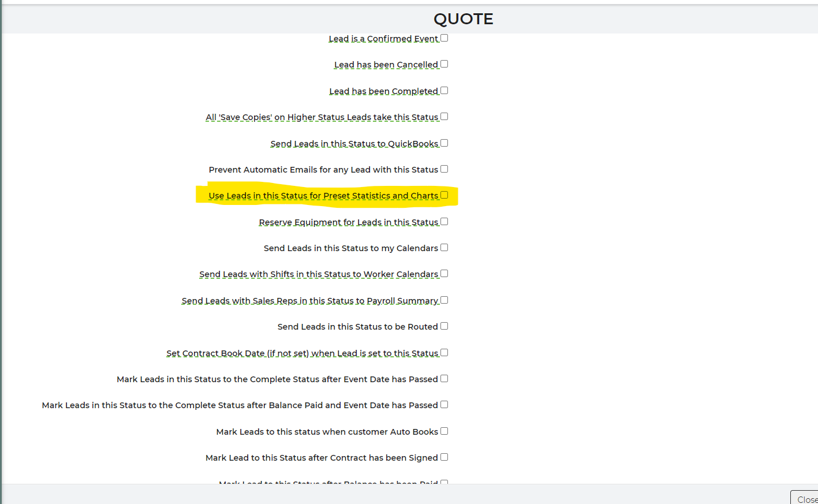Enable 'Send Leads in this Status to QuickBooks'
Screen dimensions: 818x504
444,143
